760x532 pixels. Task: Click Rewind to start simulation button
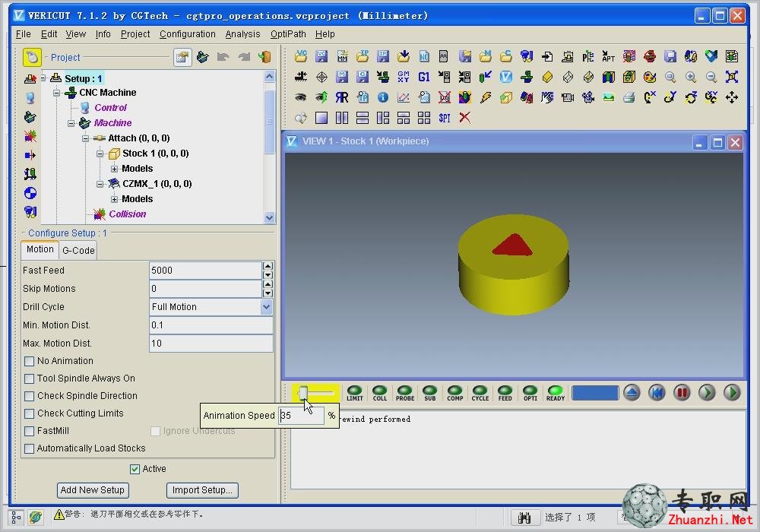[657, 392]
